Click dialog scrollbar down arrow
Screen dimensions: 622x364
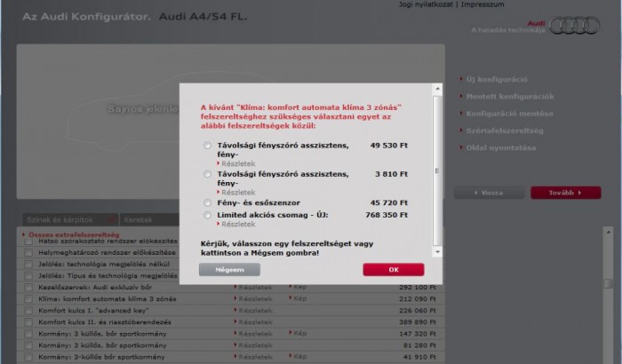click(x=437, y=252)
